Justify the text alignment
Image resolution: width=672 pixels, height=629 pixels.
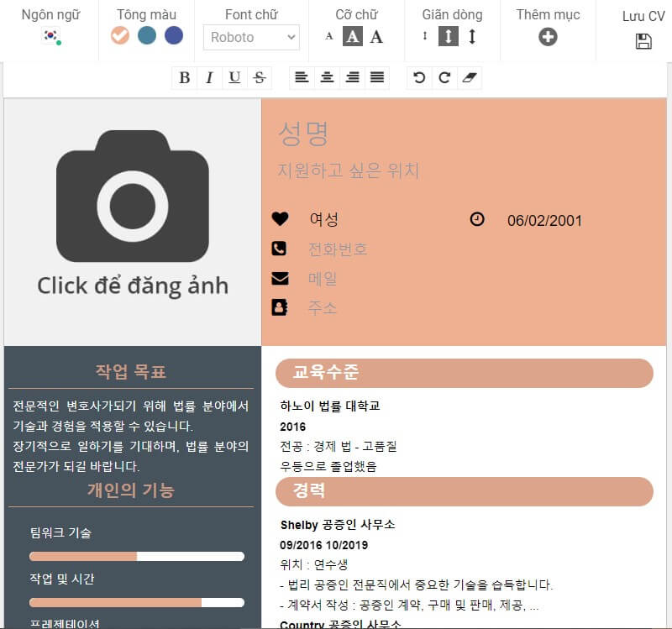377,78
